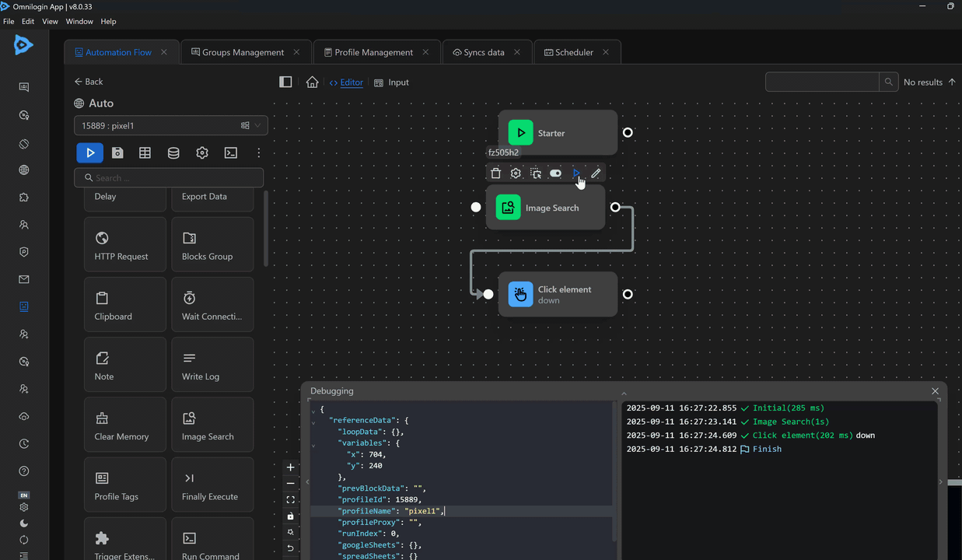Go to home via the house icon
Image resolution: width=962 pixels, height=560 pixels.
point(312,82)
